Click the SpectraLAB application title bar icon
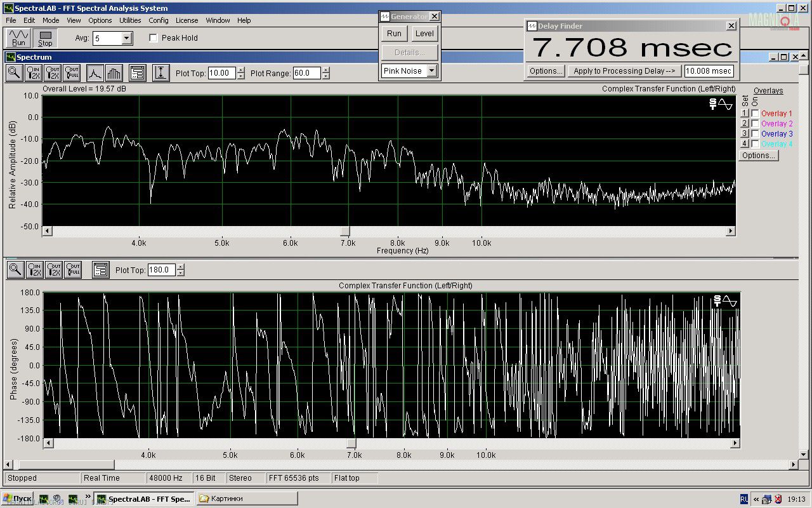812x508 pixels. pyautogui.click(x=8, y=8)
